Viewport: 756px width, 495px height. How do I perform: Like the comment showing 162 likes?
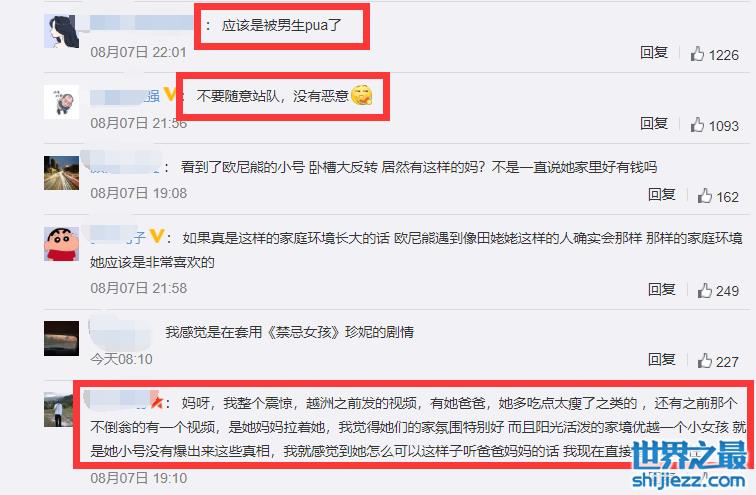(704, 196)
